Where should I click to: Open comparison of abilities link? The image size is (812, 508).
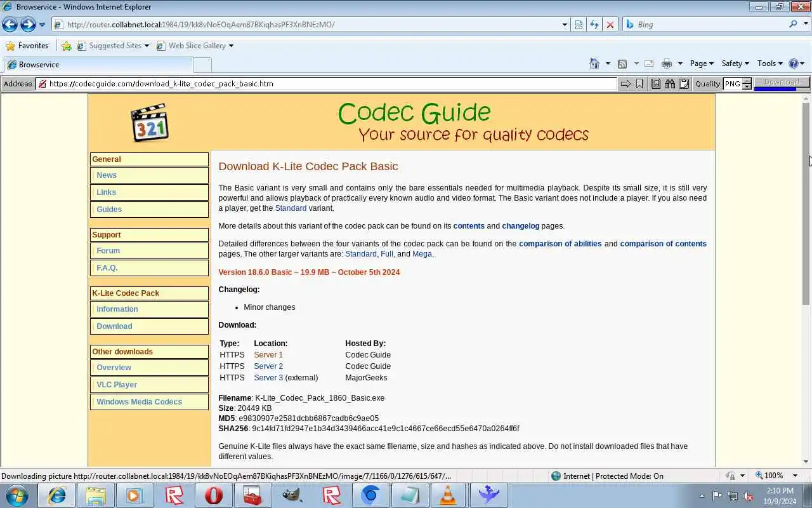tap(560, 244)
